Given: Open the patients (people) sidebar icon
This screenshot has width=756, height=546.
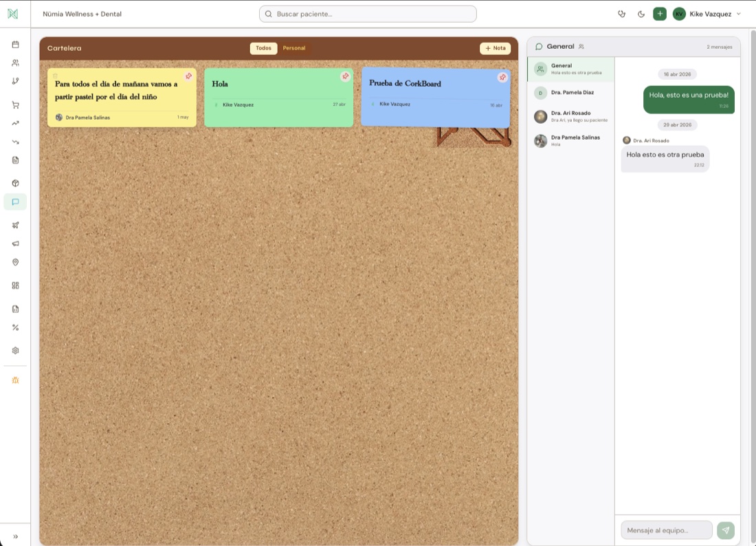Looking at the screenshot, I should [15, 63].
